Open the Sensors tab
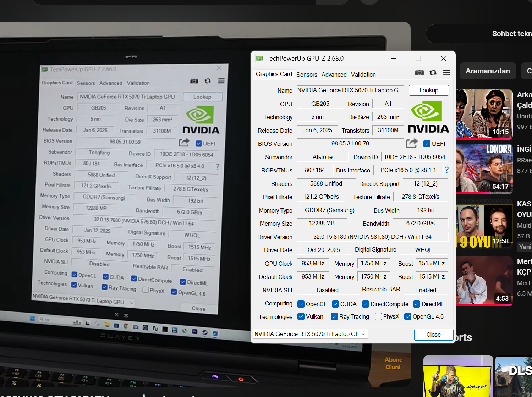 pos(307,75)
